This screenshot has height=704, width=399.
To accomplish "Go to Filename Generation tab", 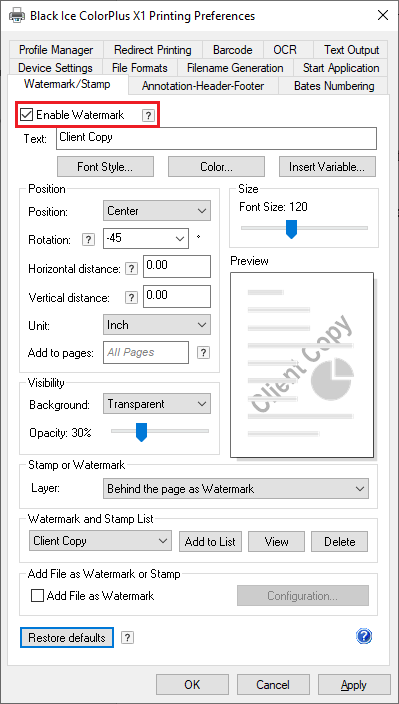I will [235, 68].
